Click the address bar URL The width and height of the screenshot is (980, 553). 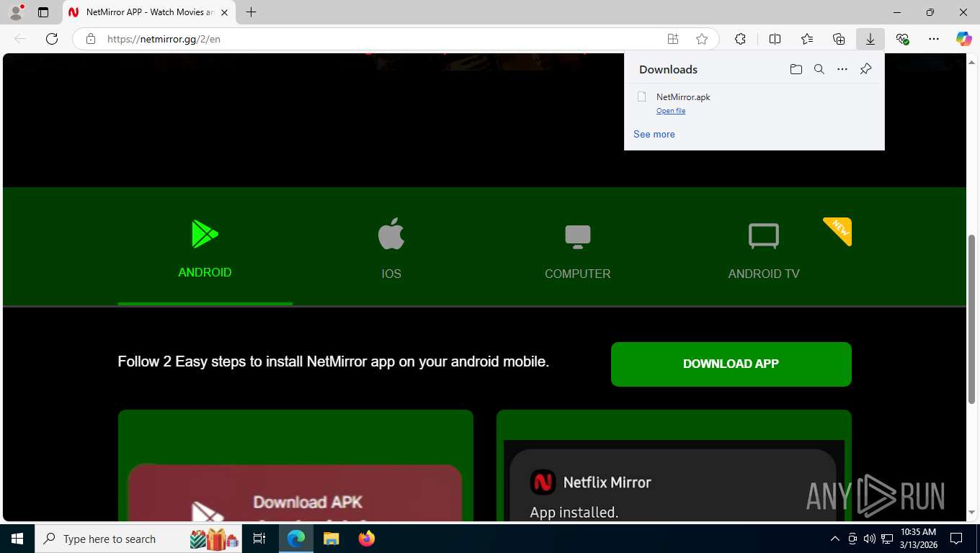(x=164, y=39)
